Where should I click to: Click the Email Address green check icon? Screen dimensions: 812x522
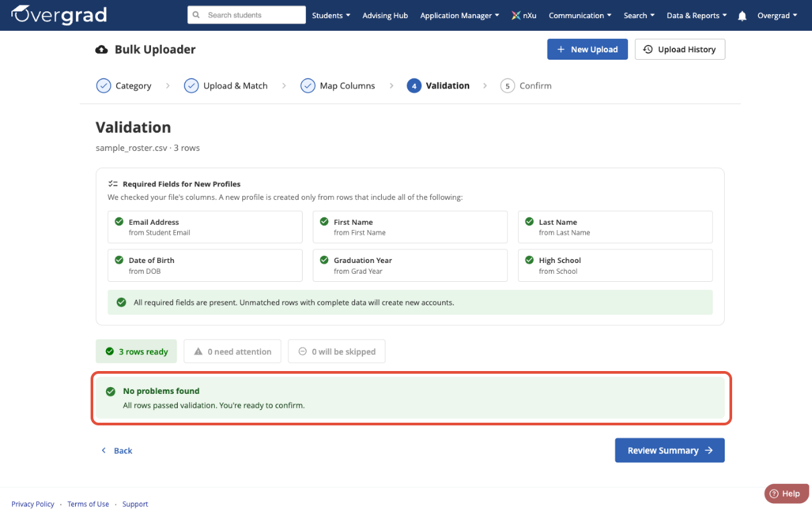[119, 221]
